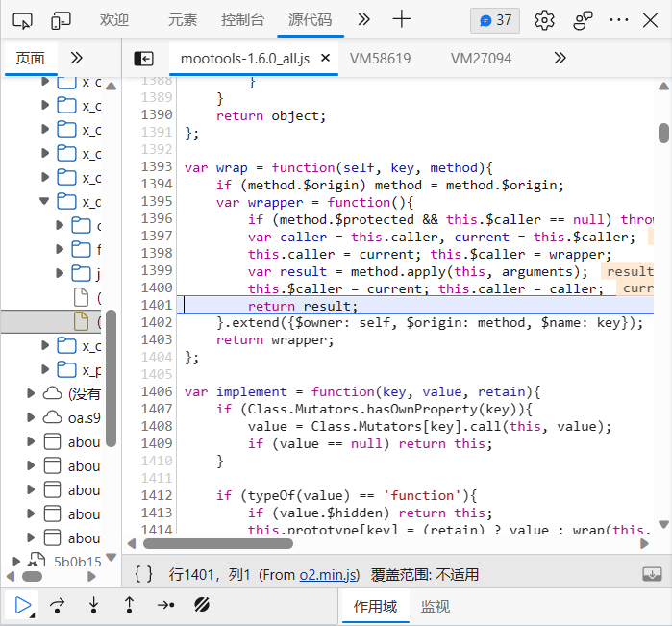The height and width of the screenshot is (626, 672).
Task: Pretty print code with curly braces icon
Action: pos(143,574)
